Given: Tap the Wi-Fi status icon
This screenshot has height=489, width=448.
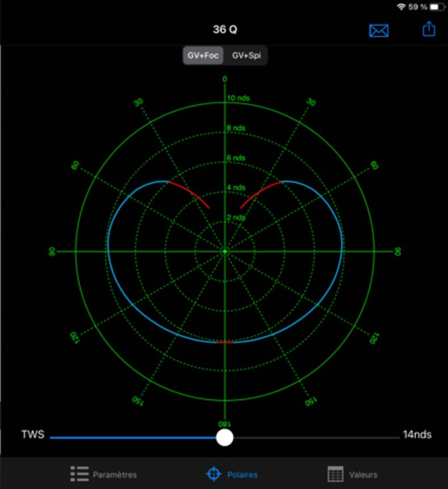Looking at the screenshot, I should click(401, 6).
